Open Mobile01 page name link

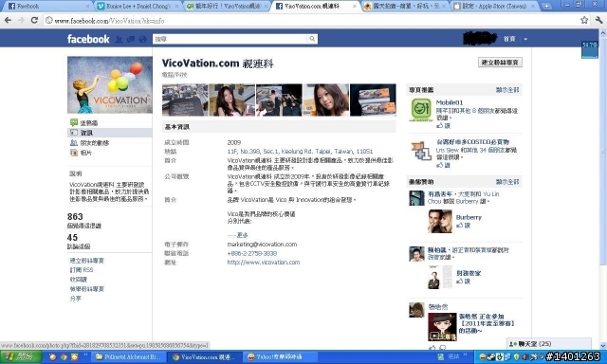[449, 102]
